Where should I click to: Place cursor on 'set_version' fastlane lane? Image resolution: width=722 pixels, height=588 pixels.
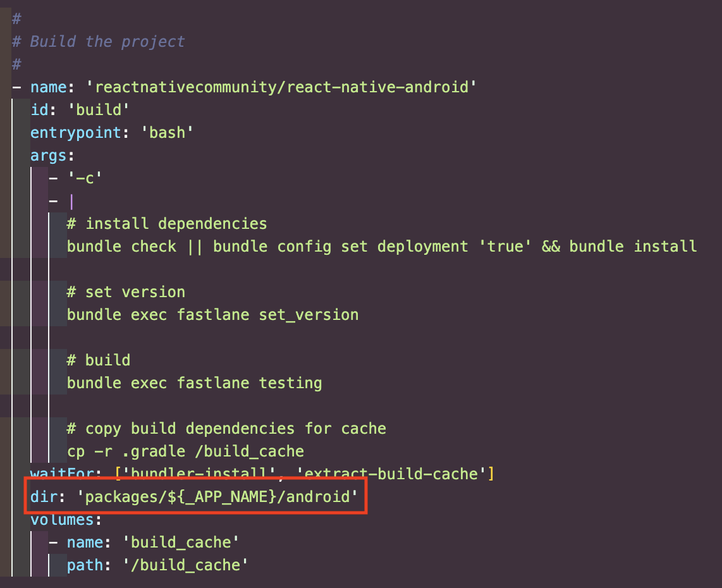tap(309, 314)
